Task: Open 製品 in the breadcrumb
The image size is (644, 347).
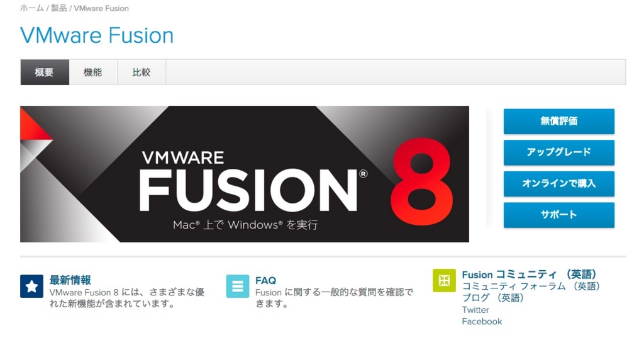Action: (x=58, y=8)
